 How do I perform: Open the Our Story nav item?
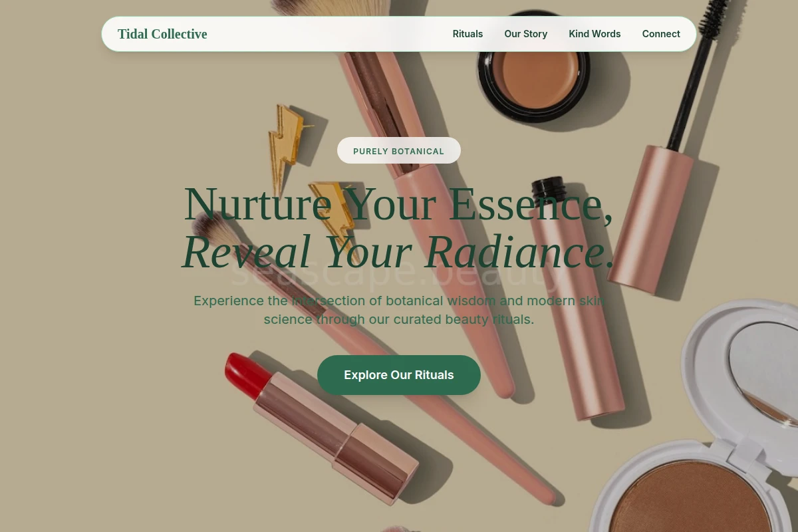[x=525, y=34]
